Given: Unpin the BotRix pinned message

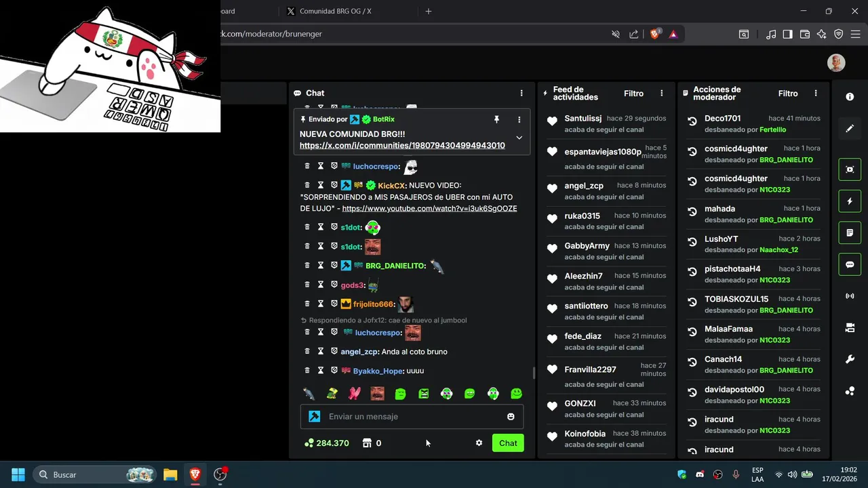Looking at the screenshot, I should click(x=496, y=119).
